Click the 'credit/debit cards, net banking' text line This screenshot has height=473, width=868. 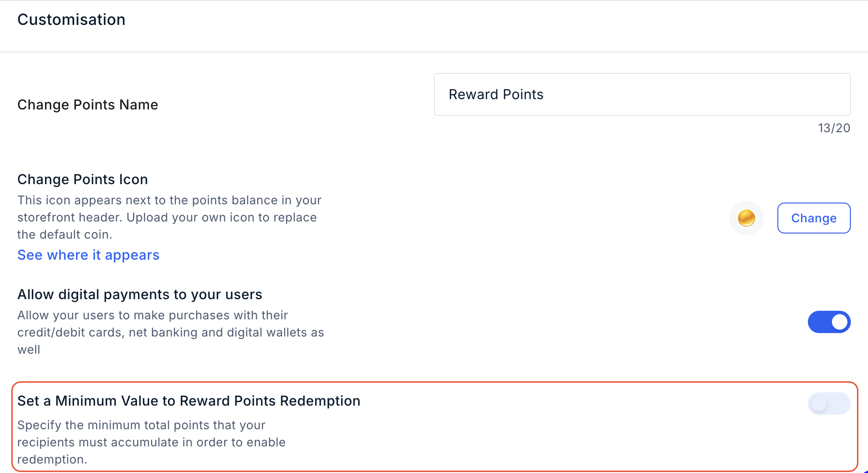point(171,333)
